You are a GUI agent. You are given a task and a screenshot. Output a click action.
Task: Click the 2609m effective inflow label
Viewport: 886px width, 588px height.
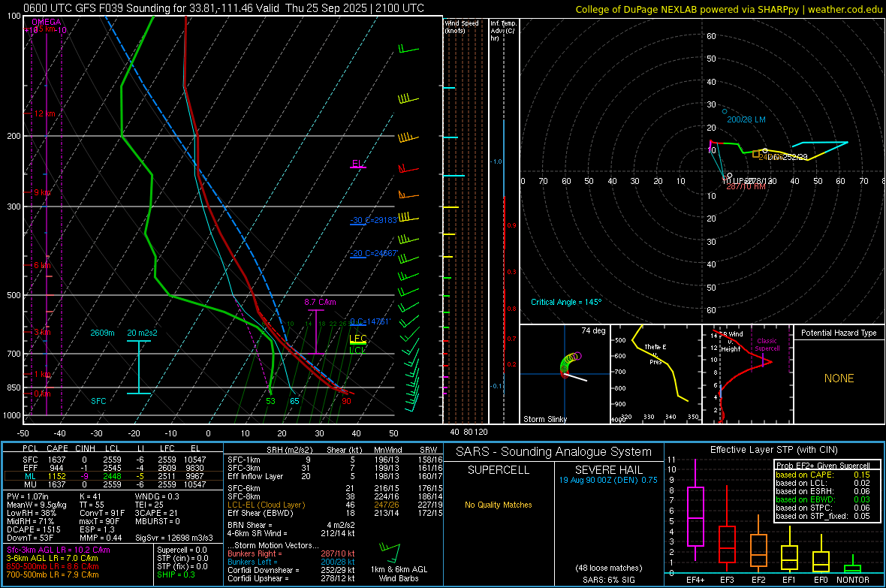click(x=102, y=333)
